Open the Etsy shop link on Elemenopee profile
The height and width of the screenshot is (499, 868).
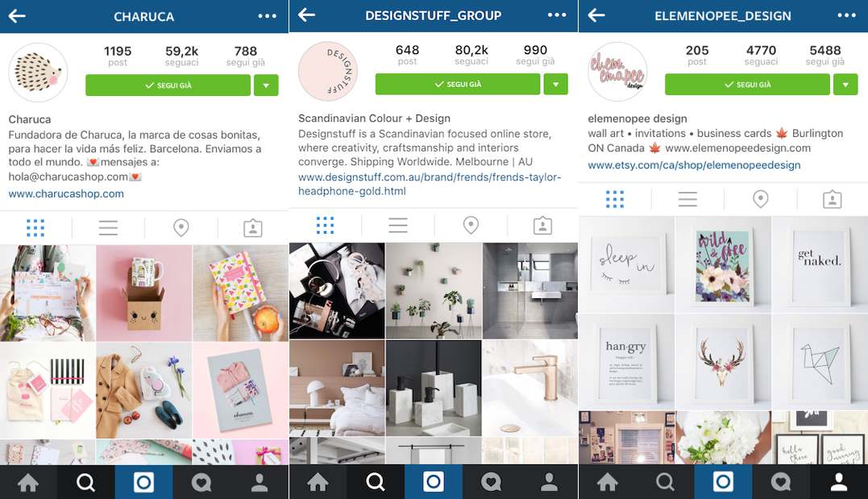694,165
